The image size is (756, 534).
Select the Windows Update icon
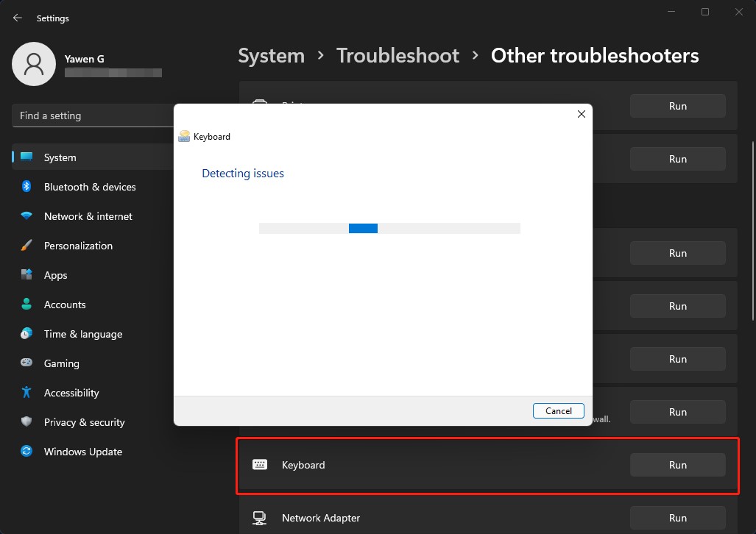[x=25, y=452]
